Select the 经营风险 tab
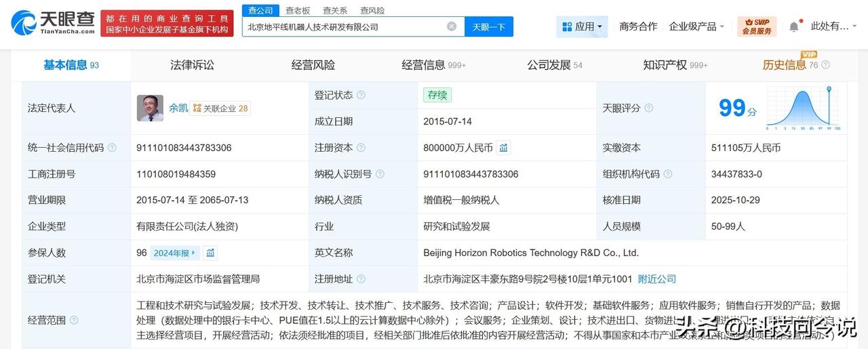868x349 pixels. tap(313, 65)
